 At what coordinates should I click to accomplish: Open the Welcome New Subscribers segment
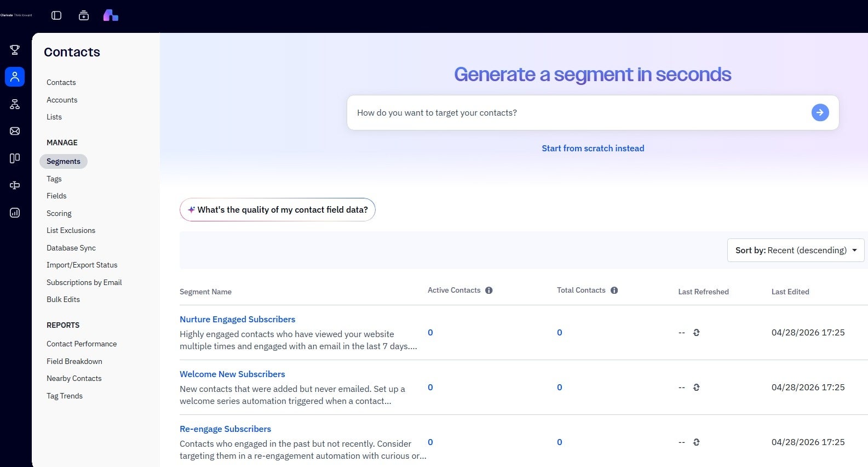point(232,374)
